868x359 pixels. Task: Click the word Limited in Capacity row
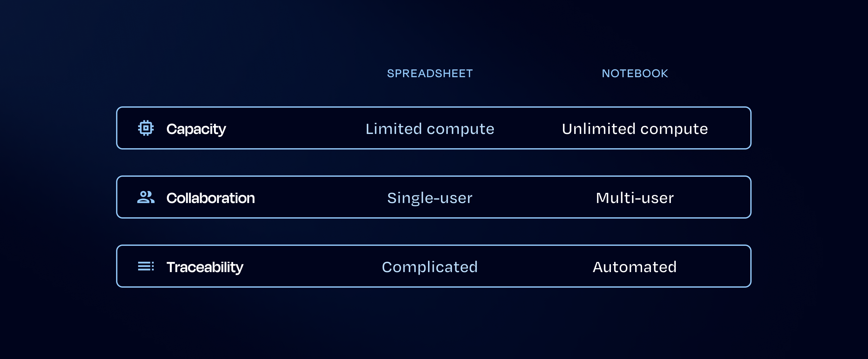(x=394, y=129)
